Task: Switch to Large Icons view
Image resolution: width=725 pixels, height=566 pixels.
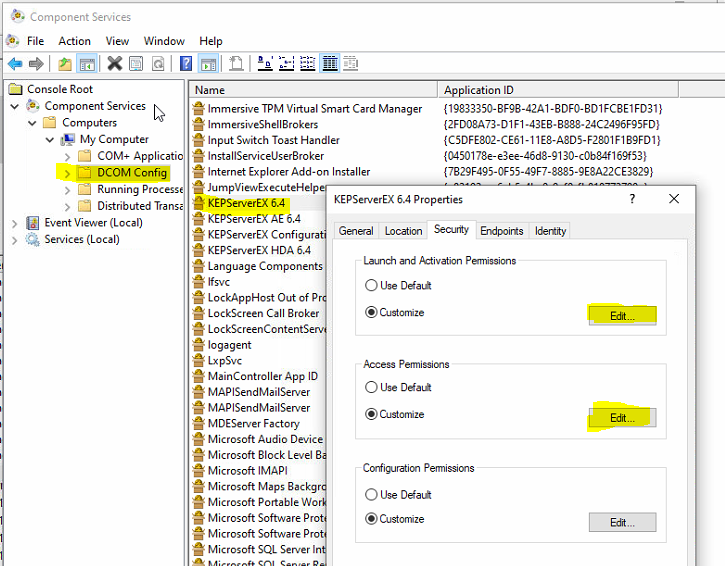Action: tap(265, 63)
